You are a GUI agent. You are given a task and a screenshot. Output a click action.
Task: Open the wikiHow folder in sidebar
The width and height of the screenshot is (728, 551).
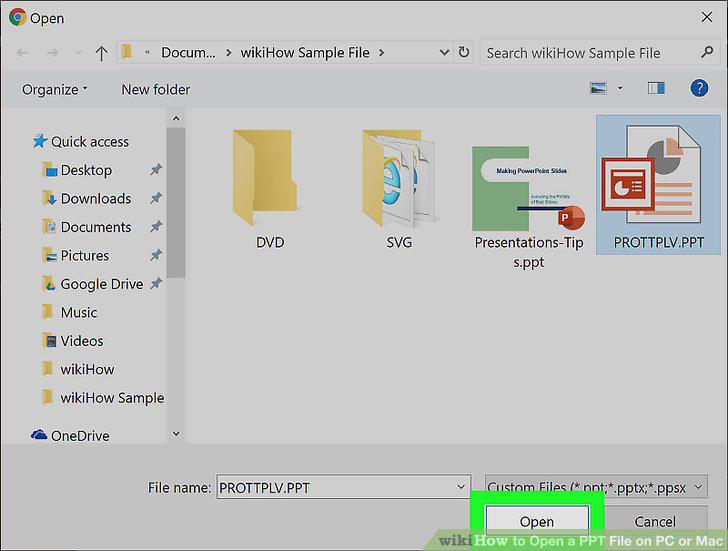click(x=78, y=369)
